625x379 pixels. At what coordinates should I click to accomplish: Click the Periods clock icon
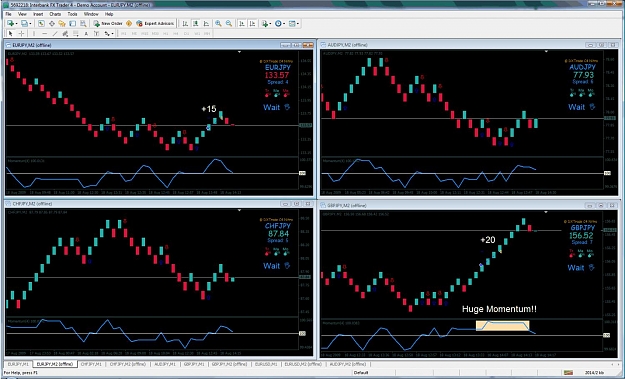pyautogui.click(x=278, y=24)
